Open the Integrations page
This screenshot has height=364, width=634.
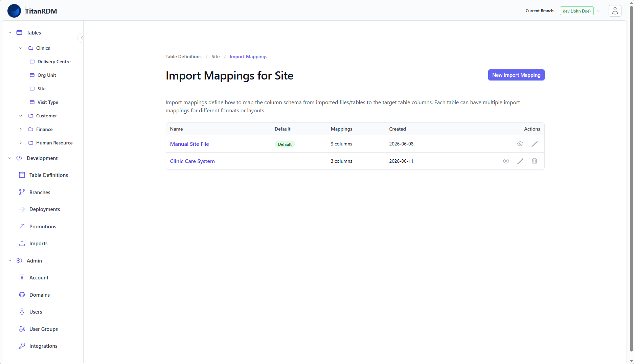[43, 346]
